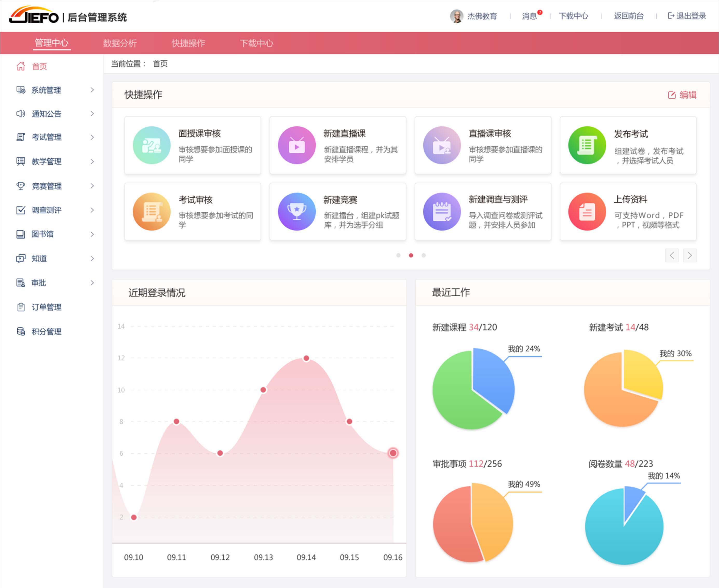
Task: Switch to the 数据分析 tab
Action: [120, 43]
